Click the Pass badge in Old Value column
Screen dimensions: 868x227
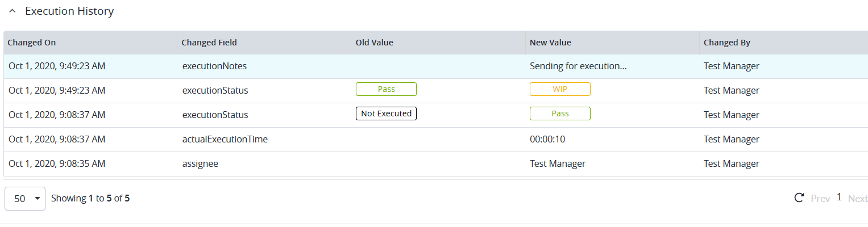[x=386, y=90]
